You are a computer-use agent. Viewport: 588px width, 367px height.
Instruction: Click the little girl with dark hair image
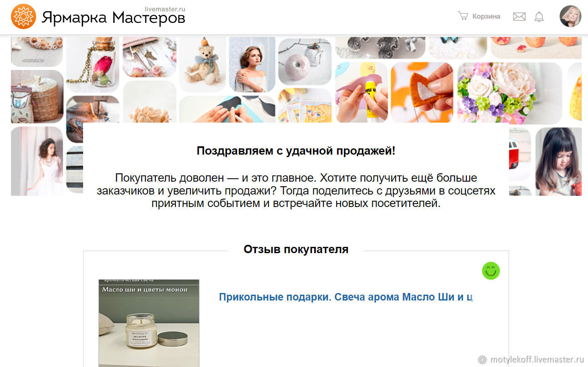point(558,162)
